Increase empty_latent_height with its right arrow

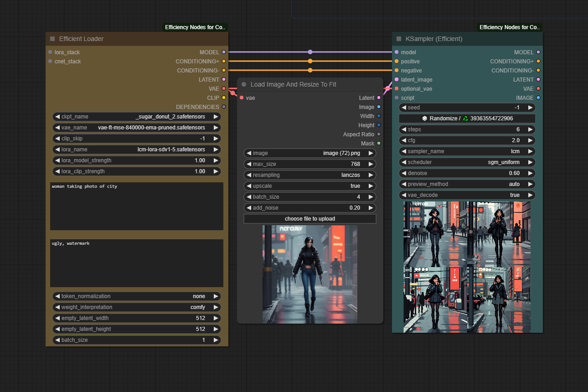tap(216, 329)
